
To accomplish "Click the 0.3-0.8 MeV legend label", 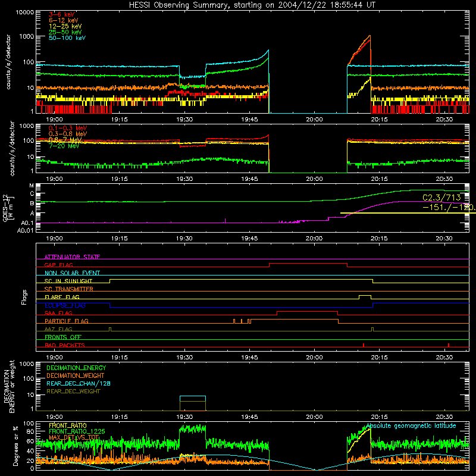I will [68, 134].
